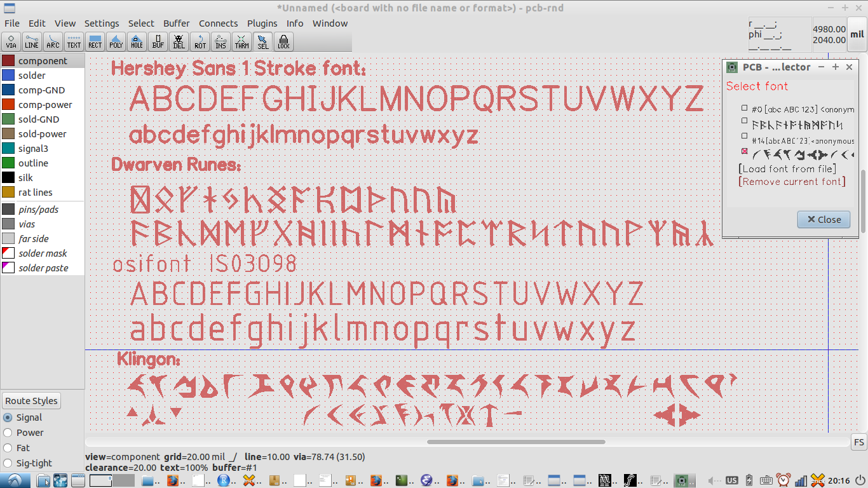Select the solder mask layer swatch

pos(8,253)
